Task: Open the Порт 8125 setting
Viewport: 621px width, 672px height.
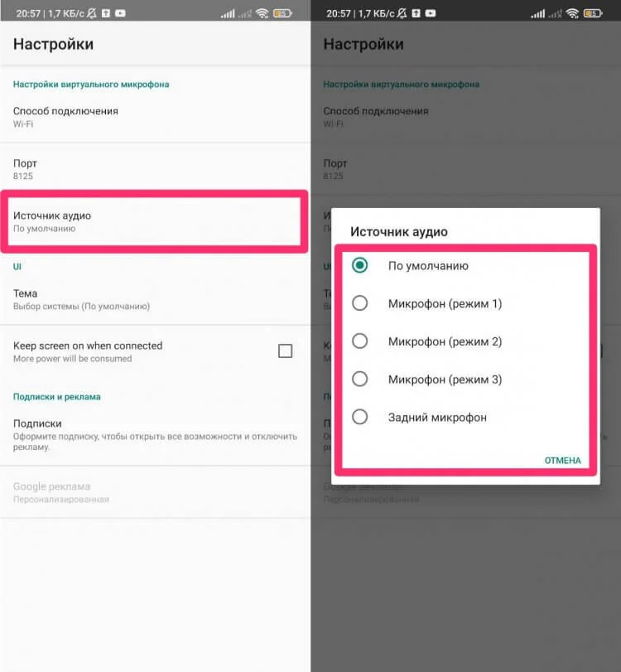Action: click(x=155, y=169)
